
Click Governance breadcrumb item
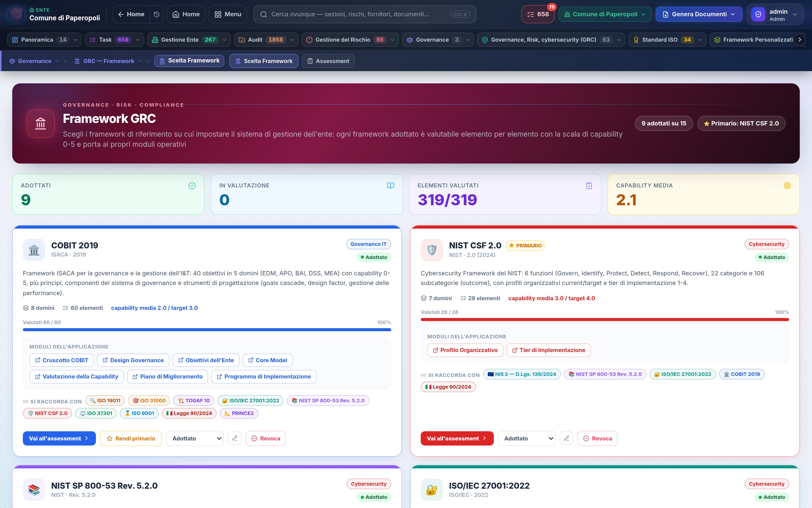(x=34, y=61)
